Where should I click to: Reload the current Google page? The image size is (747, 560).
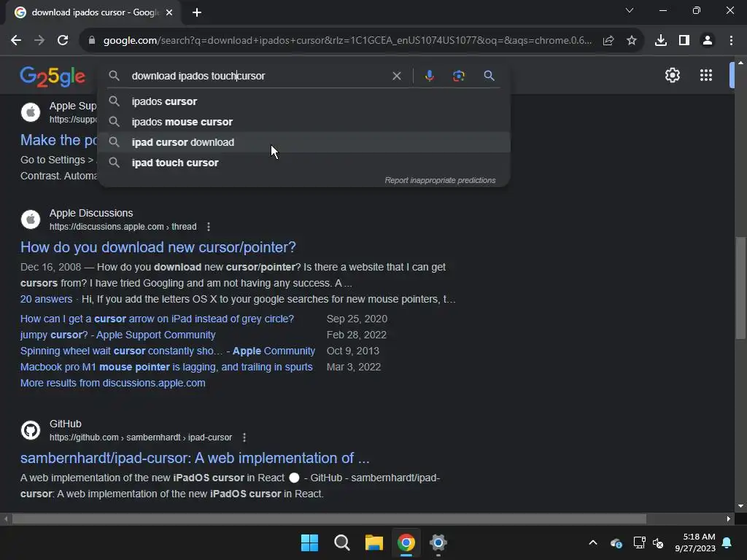point(63,41)
